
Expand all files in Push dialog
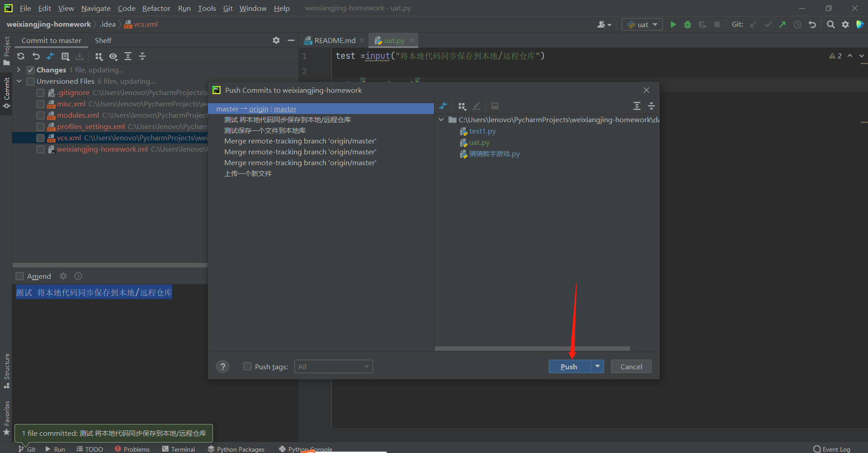[x=637, y=106]
